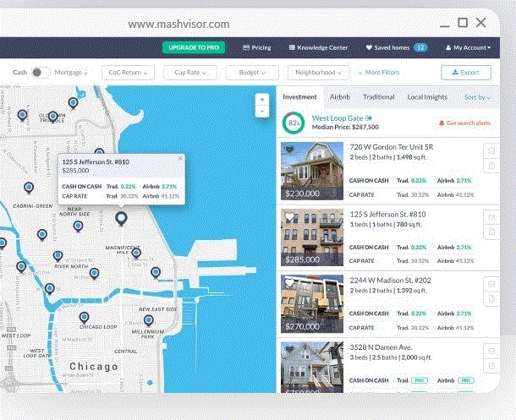Close the 125 S Jefferson St map popup

tap(180, 158)
